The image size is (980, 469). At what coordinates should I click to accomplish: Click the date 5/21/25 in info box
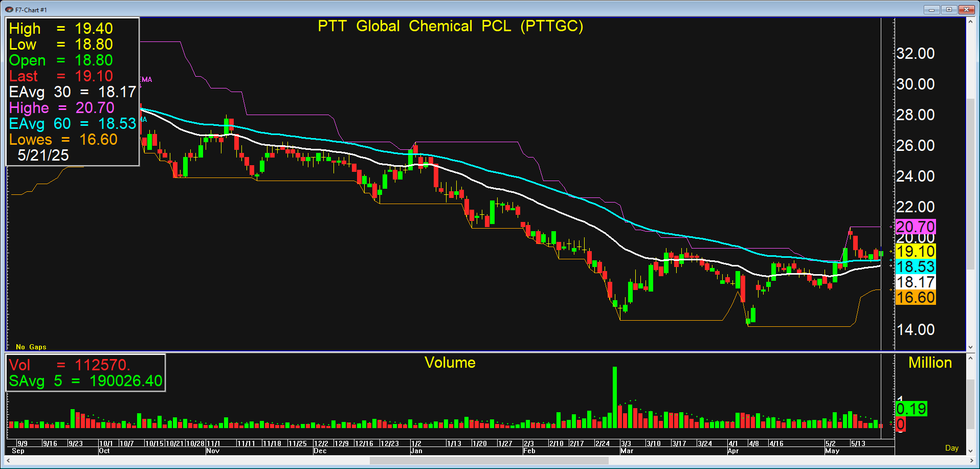coord(43,155)
